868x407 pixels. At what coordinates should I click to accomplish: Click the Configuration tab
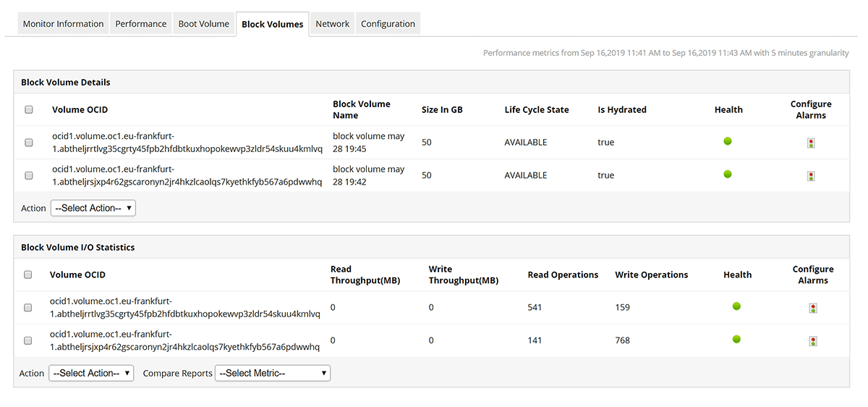[x=388, y=24]
